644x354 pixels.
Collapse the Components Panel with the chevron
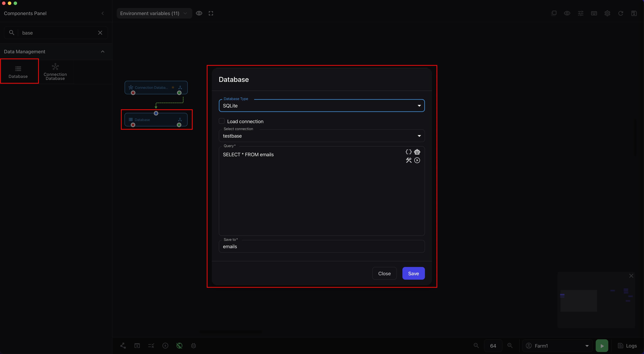[102, 13]
